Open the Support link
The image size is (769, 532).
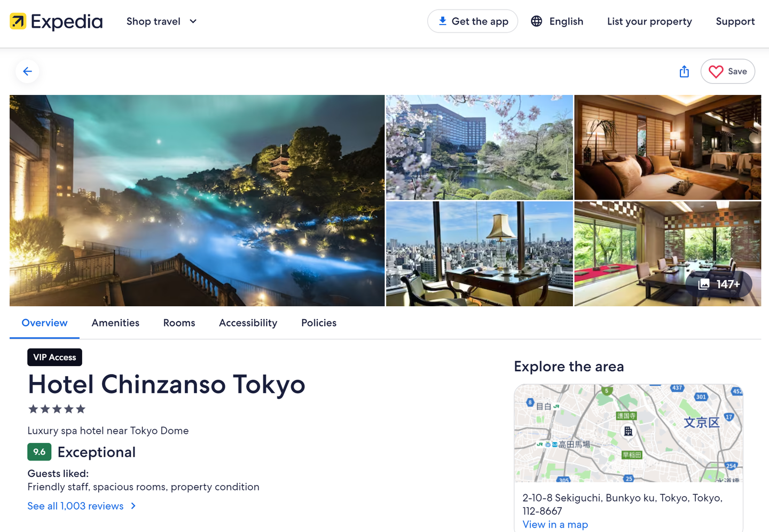735,21
